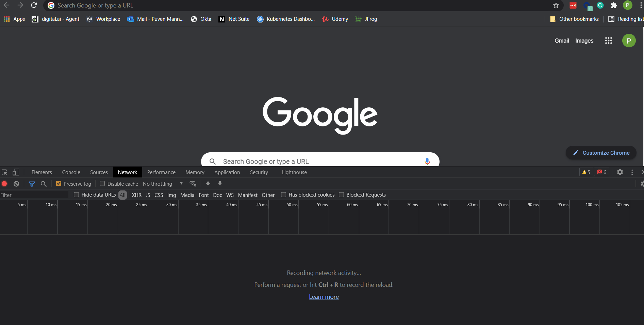Filter requests by XHR type
The width and height of the screenshot is (644, 325).
pyautogui.click(x=136, y=195)
